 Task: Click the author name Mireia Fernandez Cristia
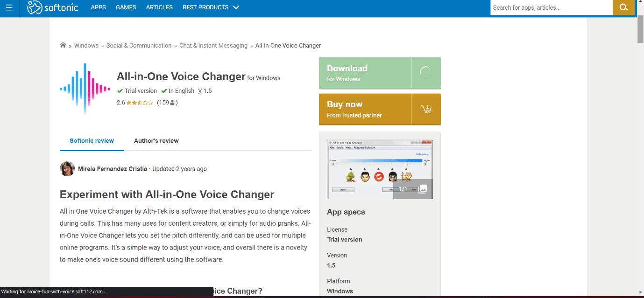(x=113, y=169)
